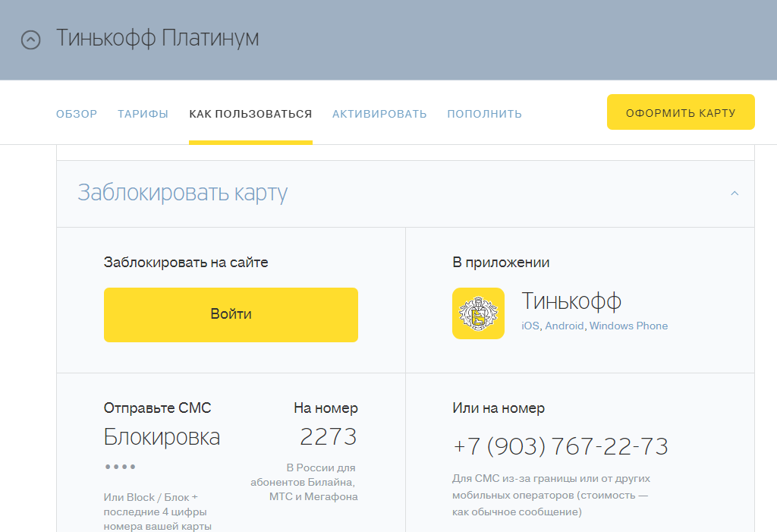Click the Отправьте СМС label

click(x=158, y=408)
